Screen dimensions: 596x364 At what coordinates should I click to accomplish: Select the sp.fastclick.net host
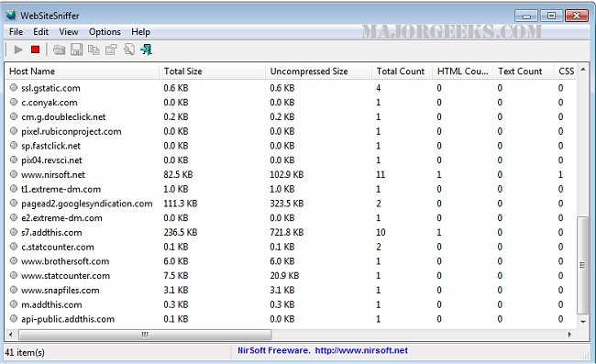tap(51, 146)
